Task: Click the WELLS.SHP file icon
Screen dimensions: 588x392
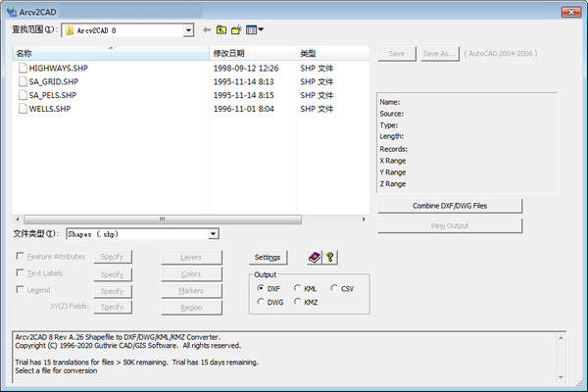Action: click(x=23, y=109)
